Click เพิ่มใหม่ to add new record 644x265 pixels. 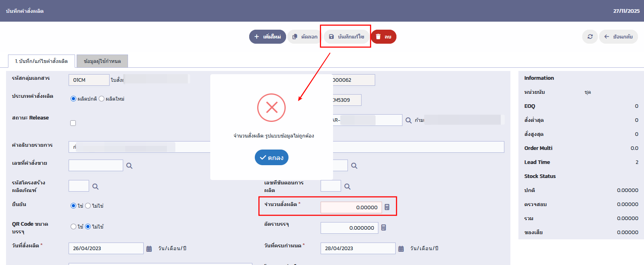click(x=268, y=36)
